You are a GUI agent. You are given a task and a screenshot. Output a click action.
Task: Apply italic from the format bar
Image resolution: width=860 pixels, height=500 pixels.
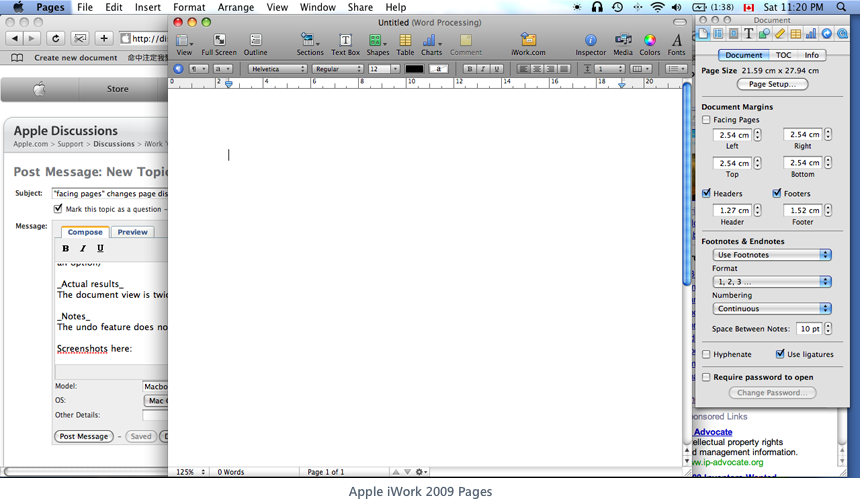[x=483, y=69]
